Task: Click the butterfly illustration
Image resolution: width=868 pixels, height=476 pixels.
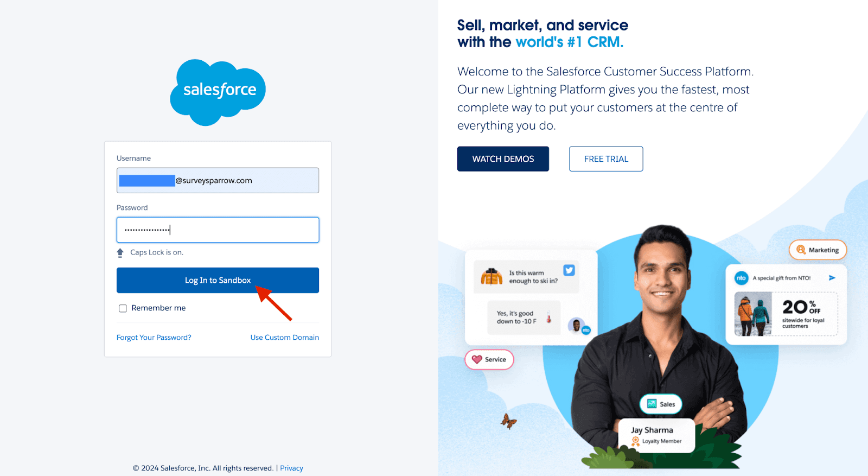Action: tap(508, 421)
